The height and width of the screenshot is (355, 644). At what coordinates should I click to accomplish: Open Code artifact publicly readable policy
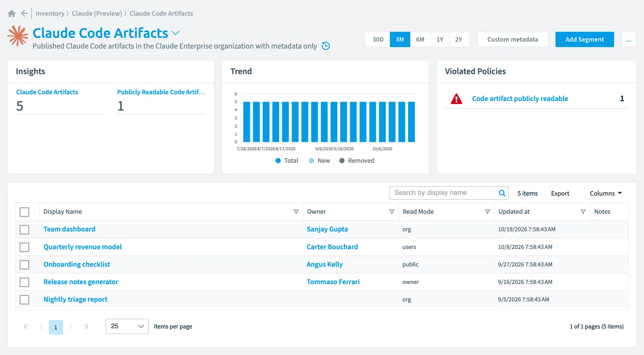520,99
